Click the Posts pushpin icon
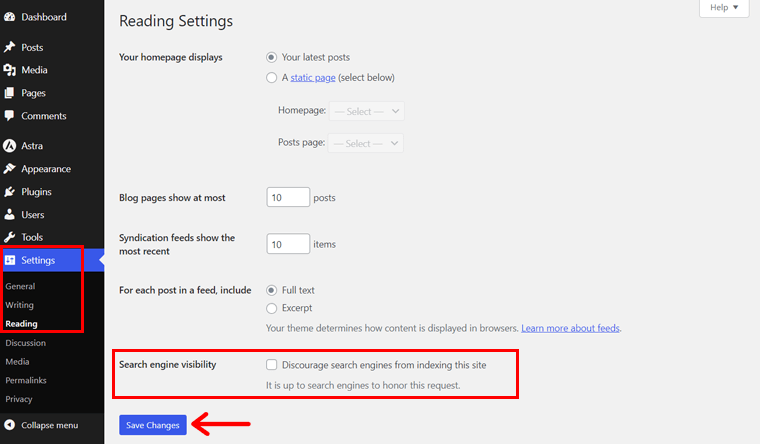Screen dimensions: 760x444 [10, 47]
